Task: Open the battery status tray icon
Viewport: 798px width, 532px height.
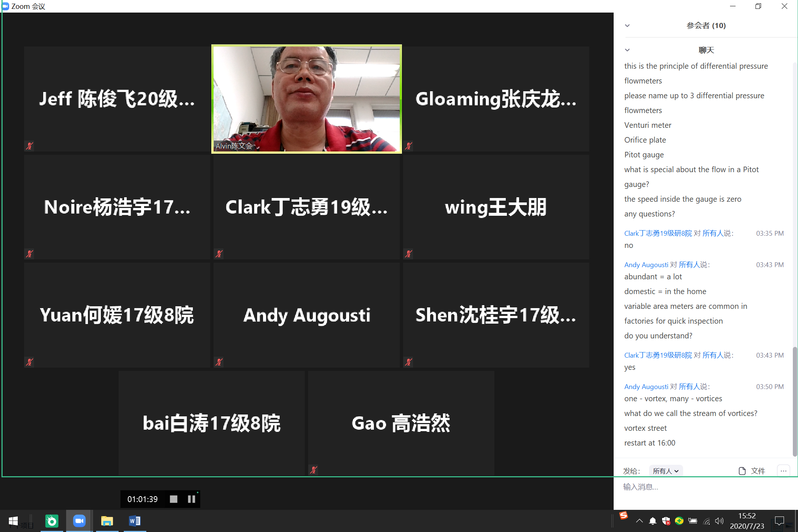Action: pyautogui.click(x=693, y=521)
